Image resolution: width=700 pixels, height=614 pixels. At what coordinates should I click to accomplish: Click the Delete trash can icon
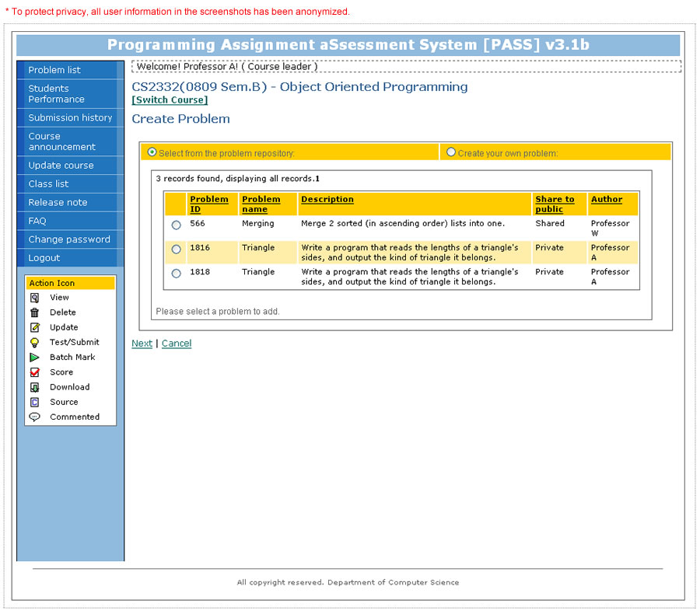click(x=34, y=312)
